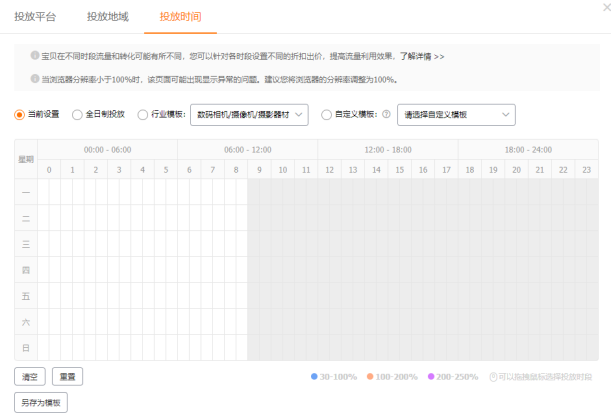The width and height of the screenshot is (611, 416).
Task: Click the orange 100-200% legend dot
Action: click(x=370, y=376)
